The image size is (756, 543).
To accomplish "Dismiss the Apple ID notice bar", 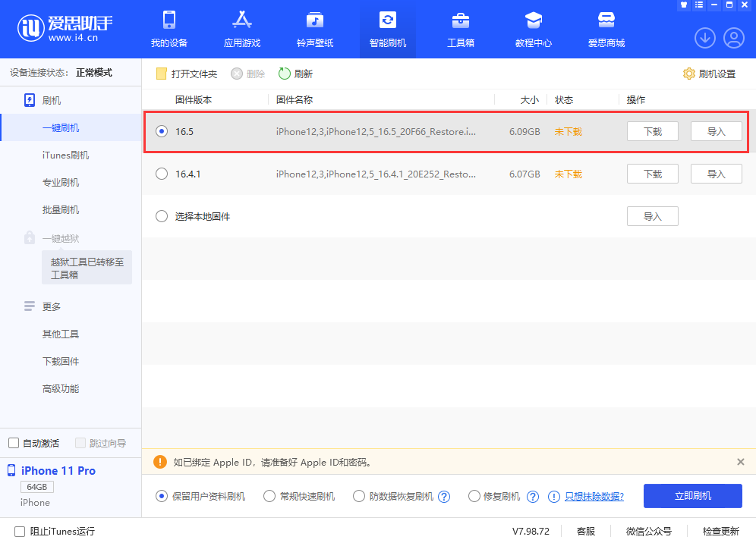I will click(741, 462).
